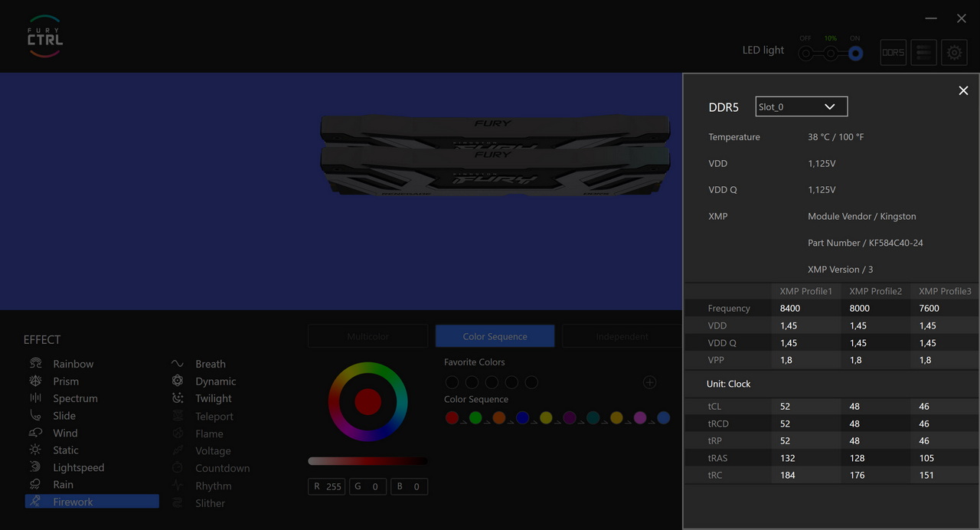980x530 pixels.
Task: Set LED light to ON
Action: (x=856, y=54)
